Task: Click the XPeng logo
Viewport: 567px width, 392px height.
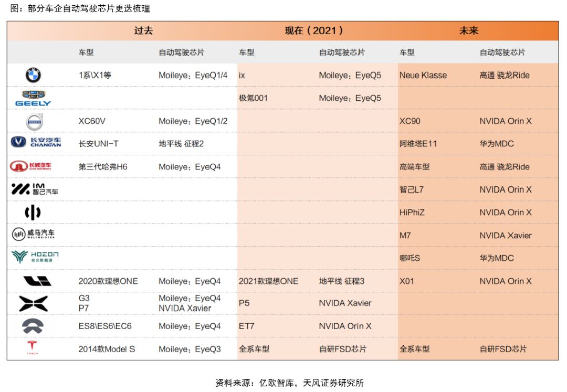Action: 33,303
